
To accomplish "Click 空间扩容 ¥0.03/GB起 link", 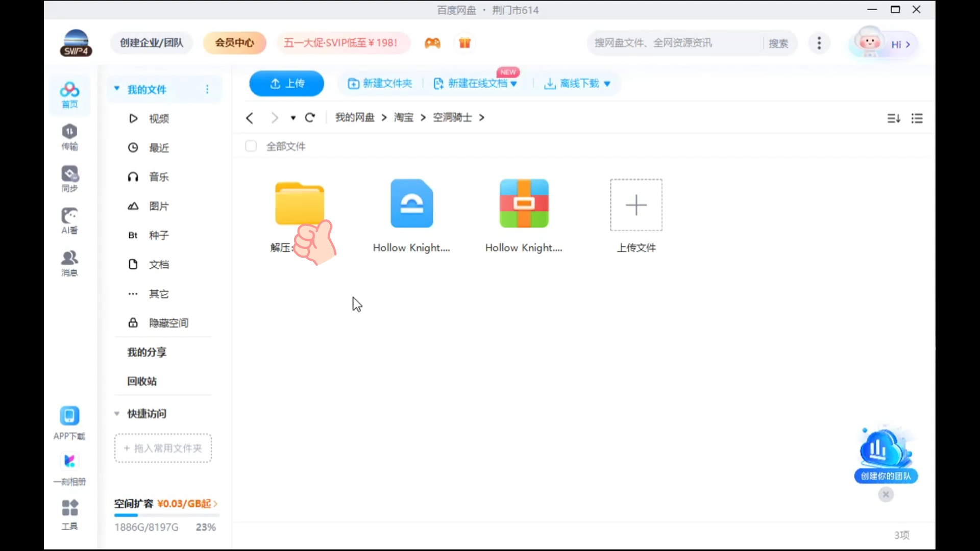I will (166, 504).
